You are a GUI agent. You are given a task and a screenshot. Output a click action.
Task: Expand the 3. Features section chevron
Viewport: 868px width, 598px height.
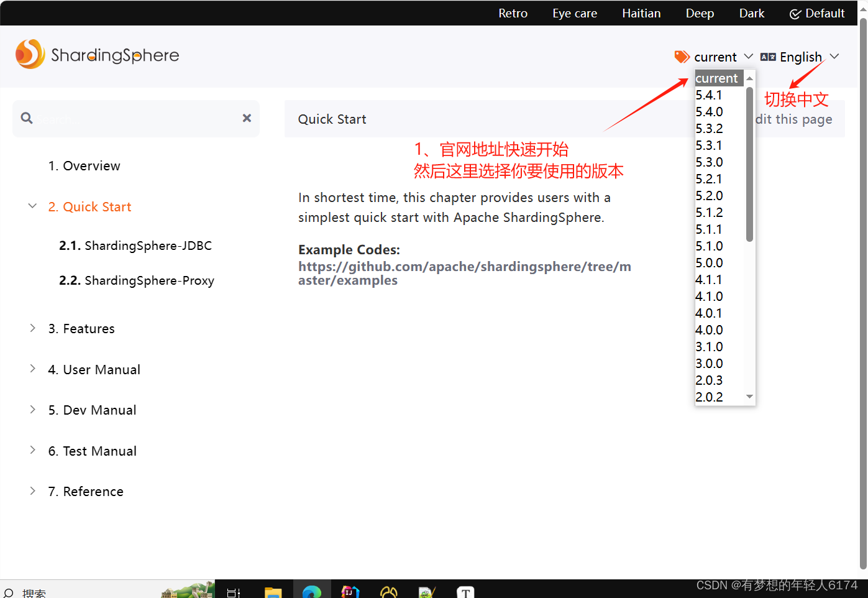(x=32, y=328)
